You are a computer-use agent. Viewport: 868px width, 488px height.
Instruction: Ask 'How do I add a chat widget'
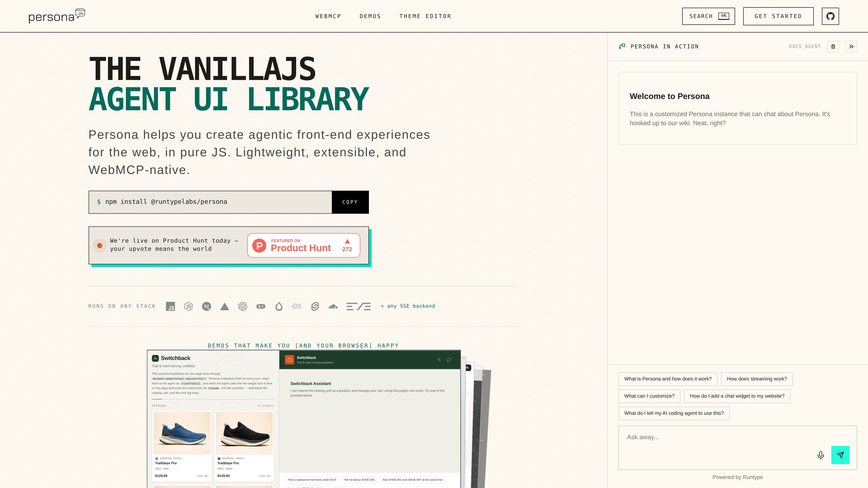coord(737,396)
